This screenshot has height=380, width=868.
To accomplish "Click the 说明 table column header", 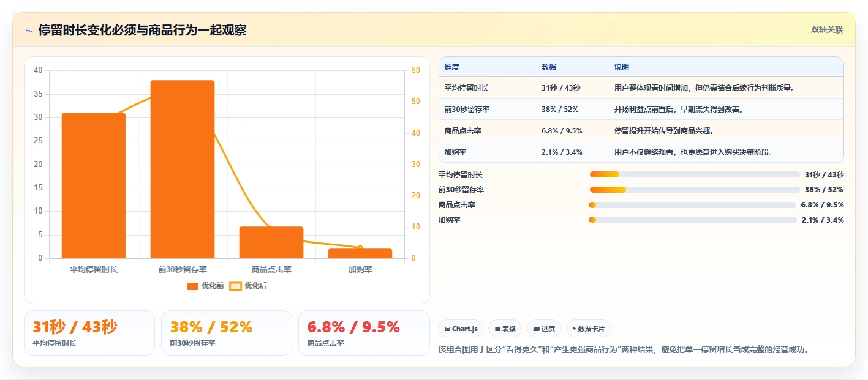I will [x=622, y=67].
